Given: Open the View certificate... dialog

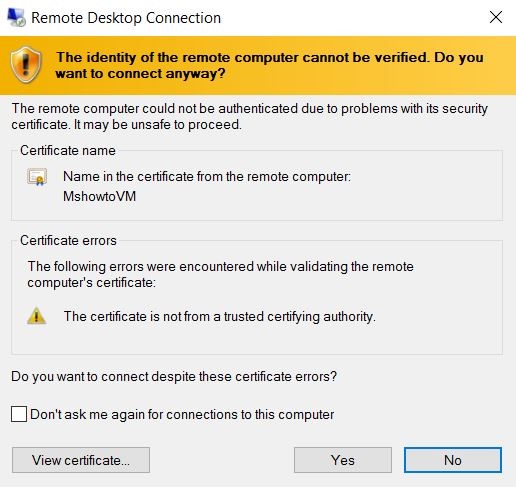Looking at the screenshot, I should pyautogui.click(x=81, y=460).
